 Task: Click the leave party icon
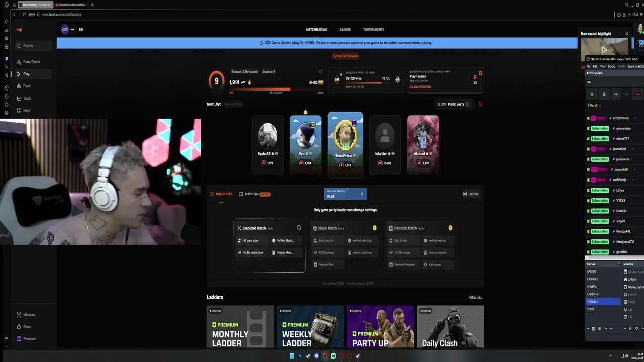click(480, 104)
